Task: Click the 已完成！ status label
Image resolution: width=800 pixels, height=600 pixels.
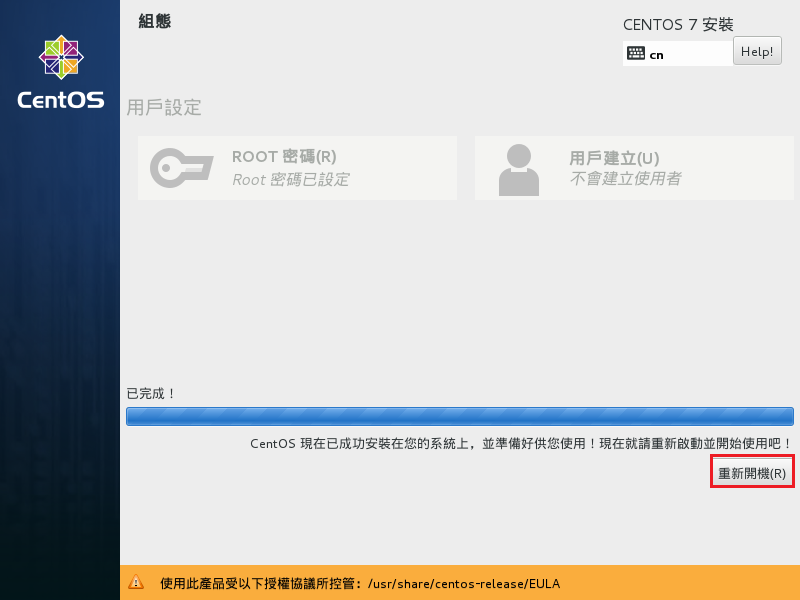Action: point(151,394)
